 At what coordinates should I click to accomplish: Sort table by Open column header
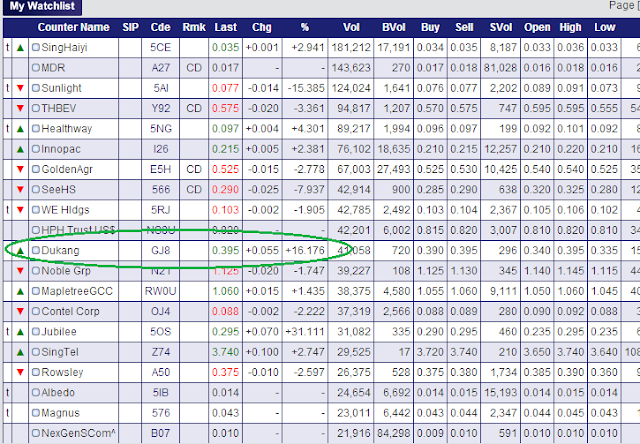pos(537,27)
